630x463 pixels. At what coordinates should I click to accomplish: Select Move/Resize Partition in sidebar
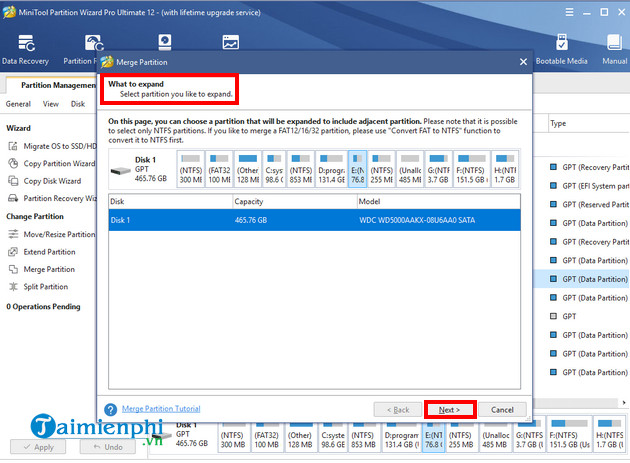[x=59, y=234]
